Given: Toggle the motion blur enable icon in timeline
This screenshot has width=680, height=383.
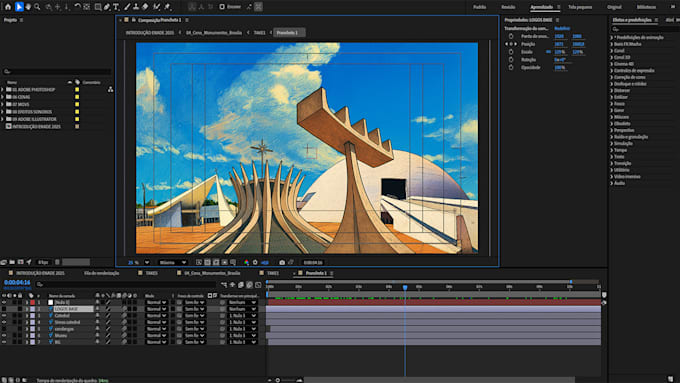Looking at the screenshot, I should coord(249,285).
